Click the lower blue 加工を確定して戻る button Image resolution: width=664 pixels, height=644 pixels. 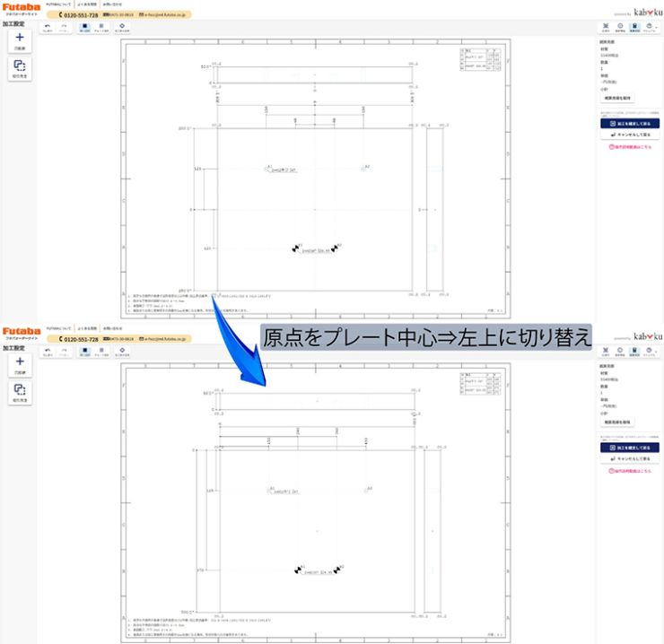(629, 448)
